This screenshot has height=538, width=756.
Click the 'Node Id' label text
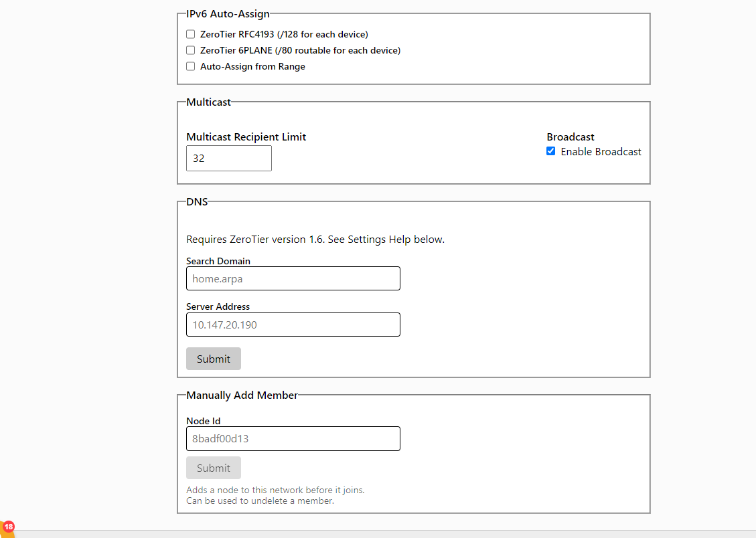[x=204, y=421]
